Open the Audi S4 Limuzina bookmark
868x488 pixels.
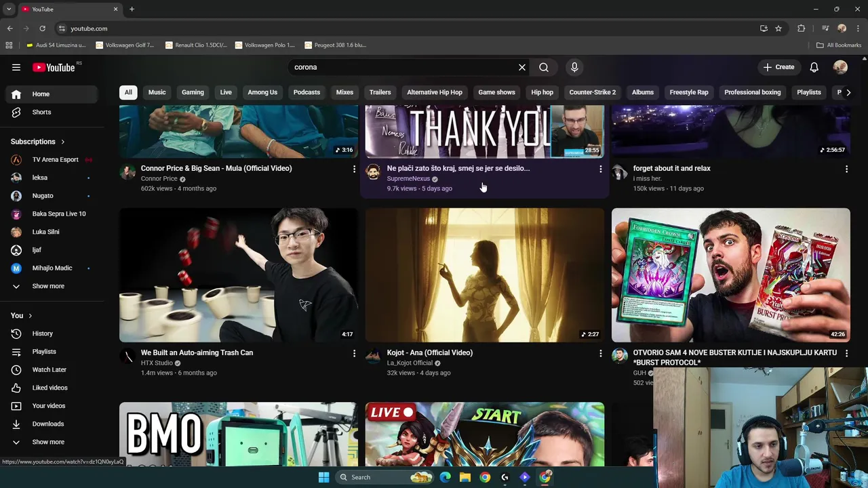click(x=56, y=45)
